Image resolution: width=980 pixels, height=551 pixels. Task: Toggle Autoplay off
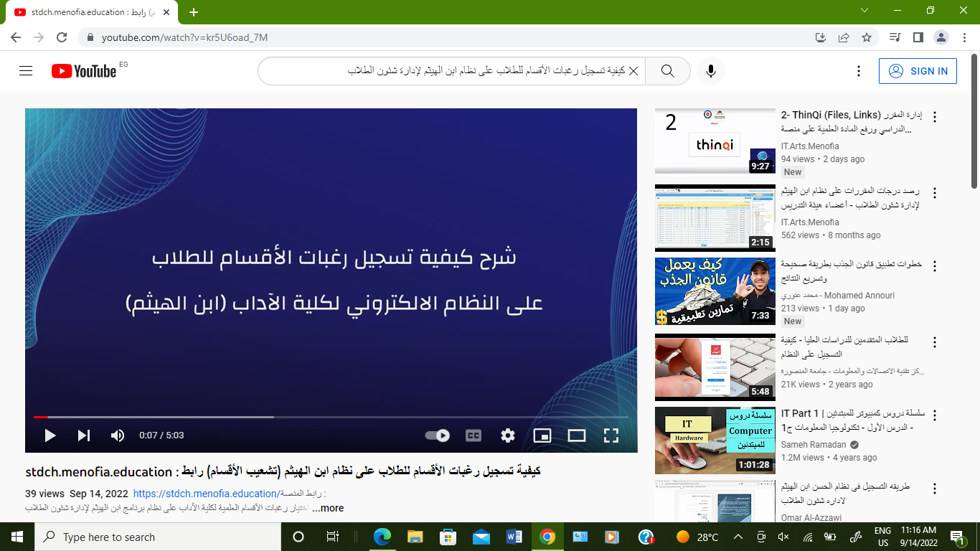[438, 435]
